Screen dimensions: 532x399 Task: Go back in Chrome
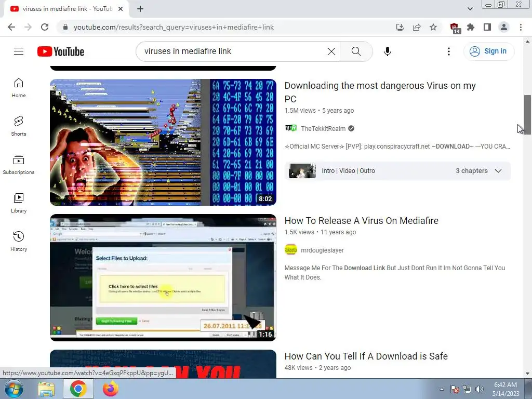pyautogui.click(x=11, y=27)
